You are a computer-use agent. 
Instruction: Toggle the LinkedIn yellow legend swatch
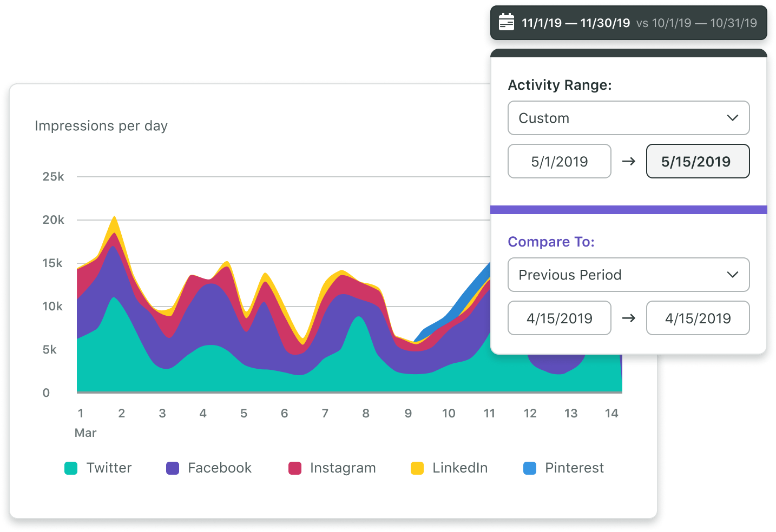point(417,468)
